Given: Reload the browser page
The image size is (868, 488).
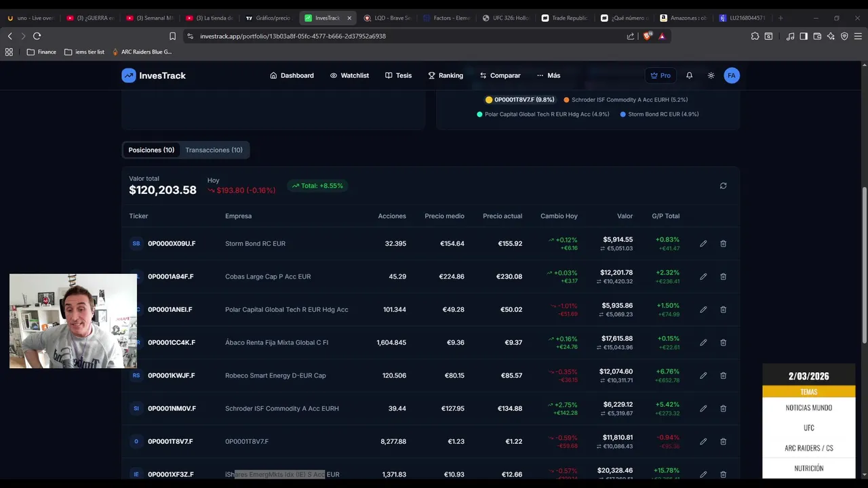Looking at the screenshot, I should point(37,36).
